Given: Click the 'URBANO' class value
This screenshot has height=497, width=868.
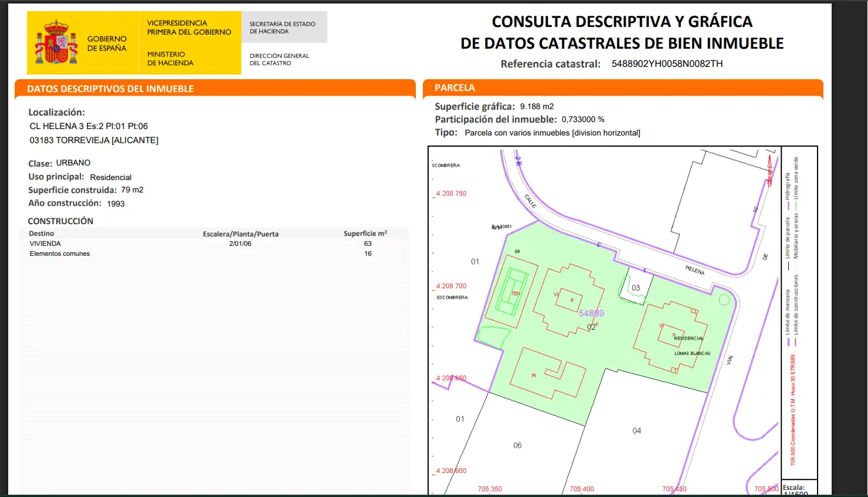Looking at the screenshot, I should [73, 163].
